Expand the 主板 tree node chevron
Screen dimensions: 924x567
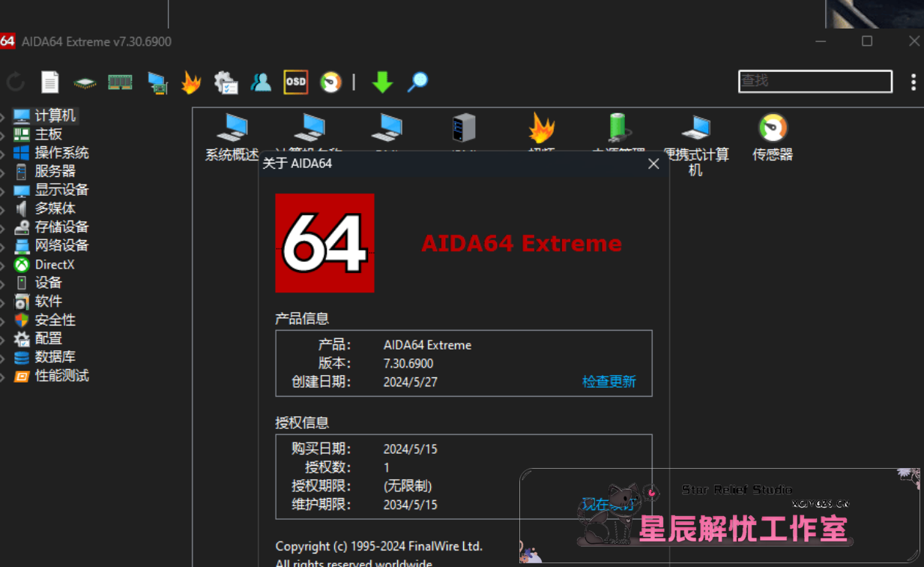[x=3, y=135]
